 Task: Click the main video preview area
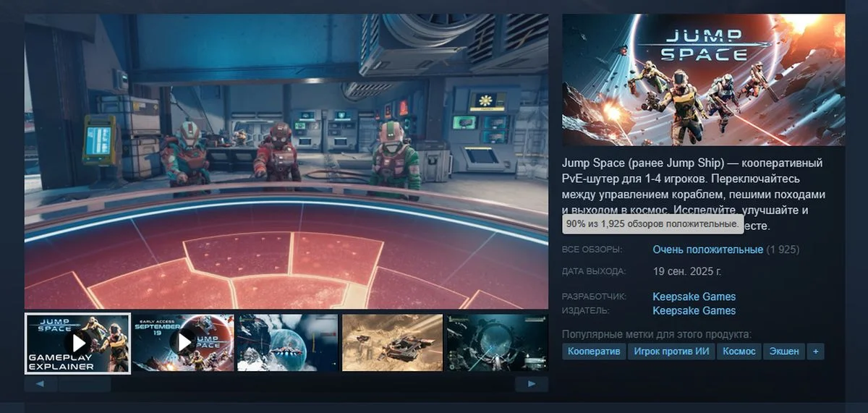pos(286,162)
